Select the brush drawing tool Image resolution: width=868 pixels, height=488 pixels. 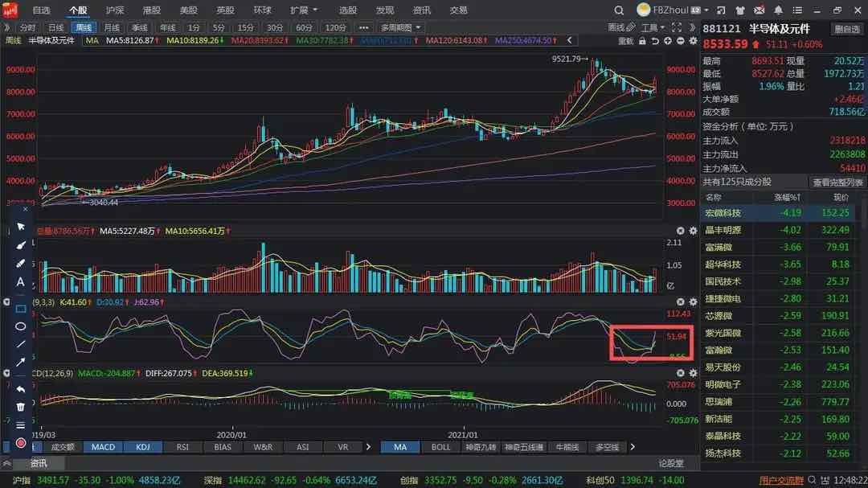[x=20, y=245]
